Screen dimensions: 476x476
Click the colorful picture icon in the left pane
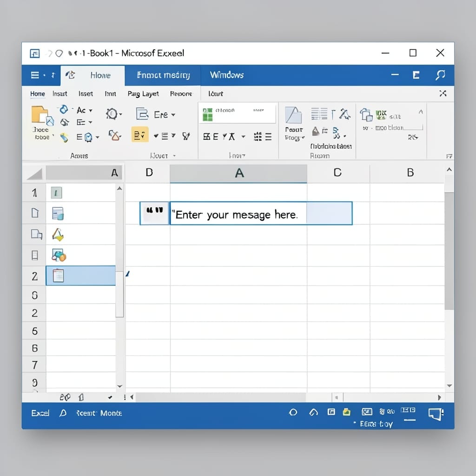(59, 255)
